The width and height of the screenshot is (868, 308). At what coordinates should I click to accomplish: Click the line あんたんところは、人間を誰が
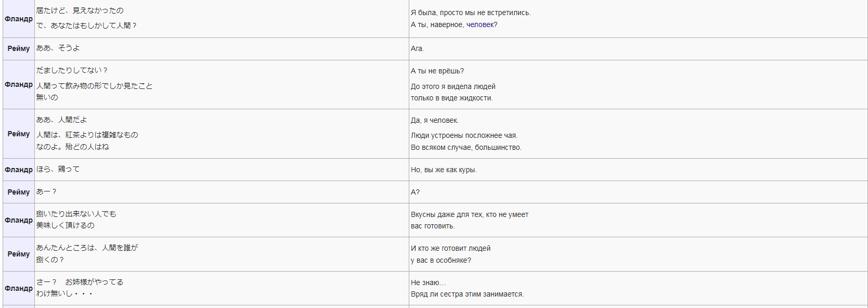(x=87, y=248)
